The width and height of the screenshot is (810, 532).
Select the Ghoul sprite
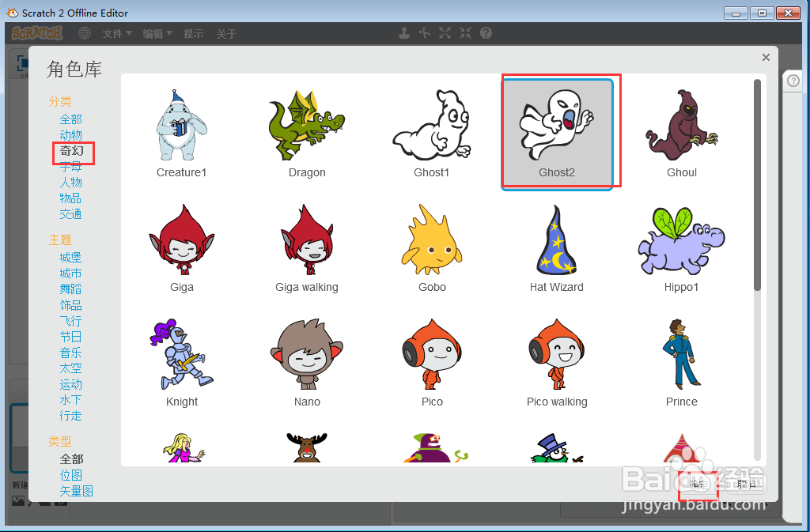[682, 133]
